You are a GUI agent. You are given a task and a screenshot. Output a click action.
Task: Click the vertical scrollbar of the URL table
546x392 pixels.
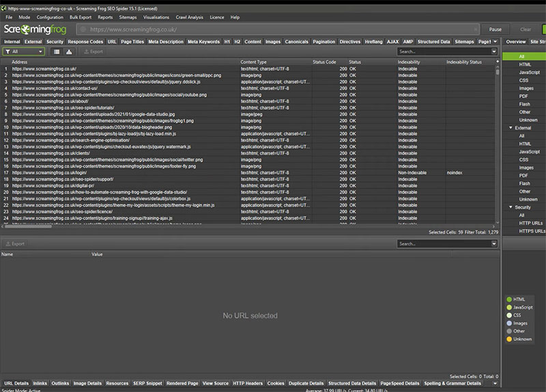(498, 72)
